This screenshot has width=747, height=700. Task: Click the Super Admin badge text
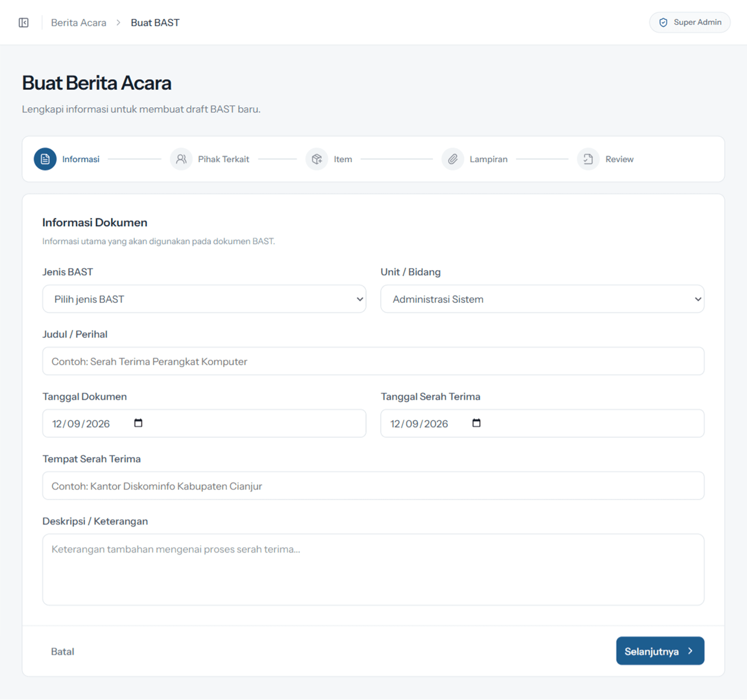(697, 22)
